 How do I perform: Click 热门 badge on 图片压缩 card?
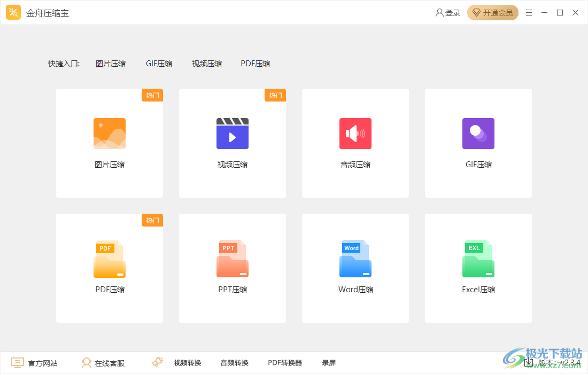tap(152, 95)
